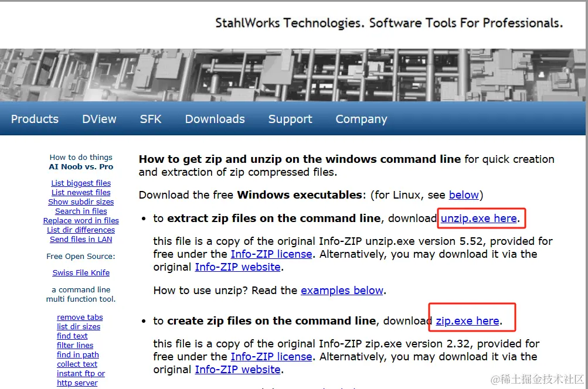
Task: Open the collect text link
Action: point(77,364)
